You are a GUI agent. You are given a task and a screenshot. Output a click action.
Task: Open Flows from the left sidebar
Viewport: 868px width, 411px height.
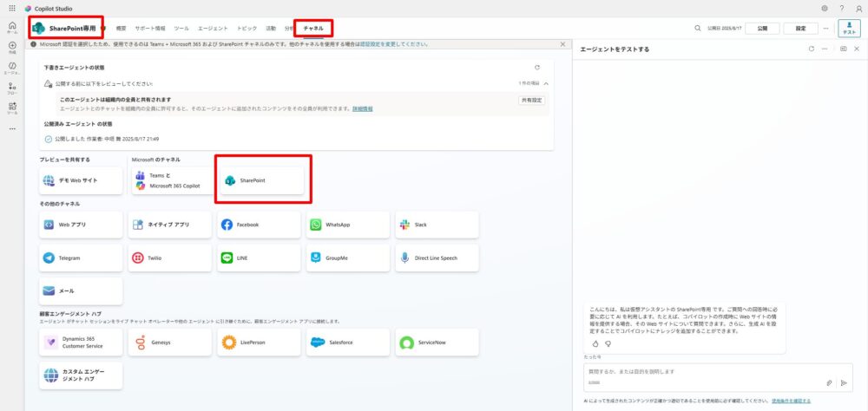pyautogui.click(x=12, y=88)
